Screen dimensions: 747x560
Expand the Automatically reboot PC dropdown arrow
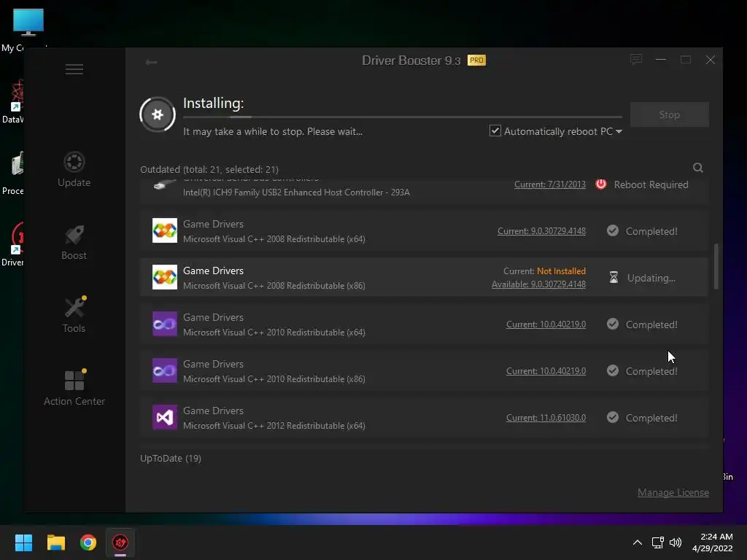click(x=619, y=131)
